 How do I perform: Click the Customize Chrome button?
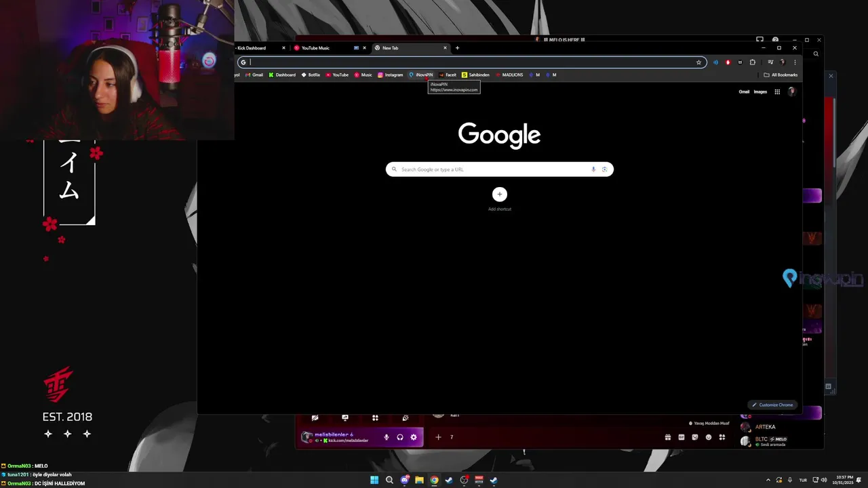pos(772,405)
